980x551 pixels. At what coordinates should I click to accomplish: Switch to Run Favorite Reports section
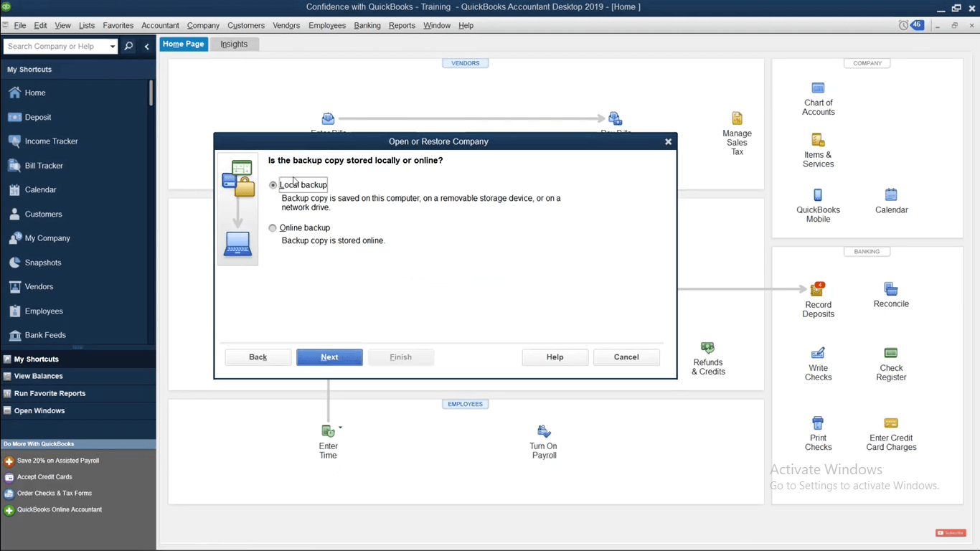[77, 393]
